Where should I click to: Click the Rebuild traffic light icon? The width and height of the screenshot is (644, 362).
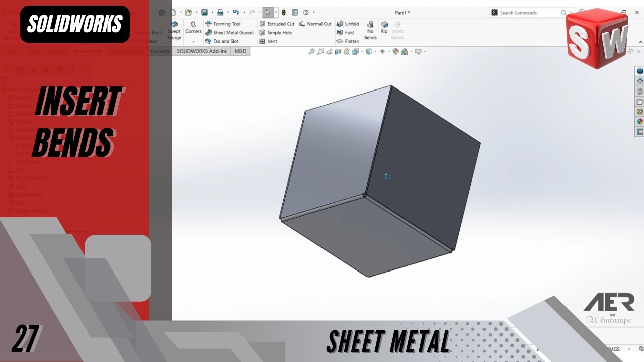[x=284, y=12]
